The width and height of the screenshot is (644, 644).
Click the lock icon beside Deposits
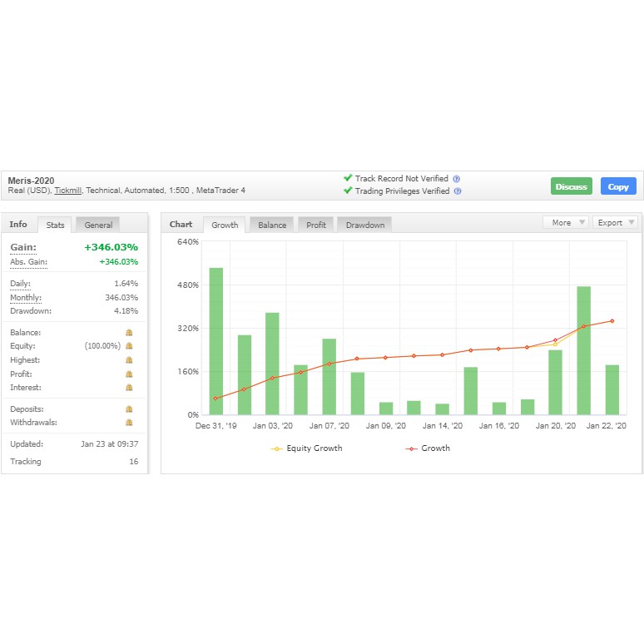[x=129, y=409]
